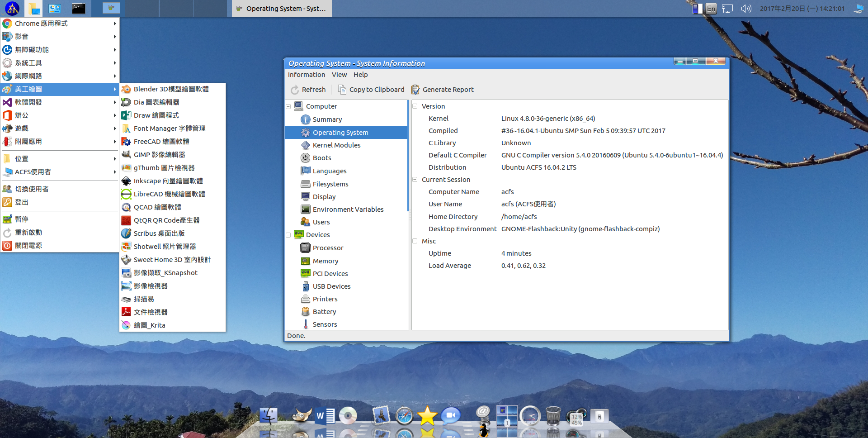Click the volume speaker icon in the top panel
868x438 pixels.
(746, 9)
